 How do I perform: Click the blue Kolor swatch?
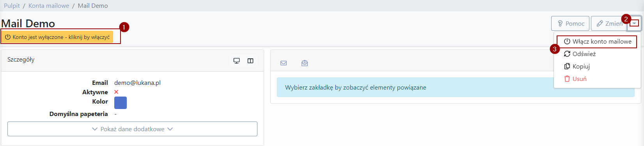click(121, 103)
